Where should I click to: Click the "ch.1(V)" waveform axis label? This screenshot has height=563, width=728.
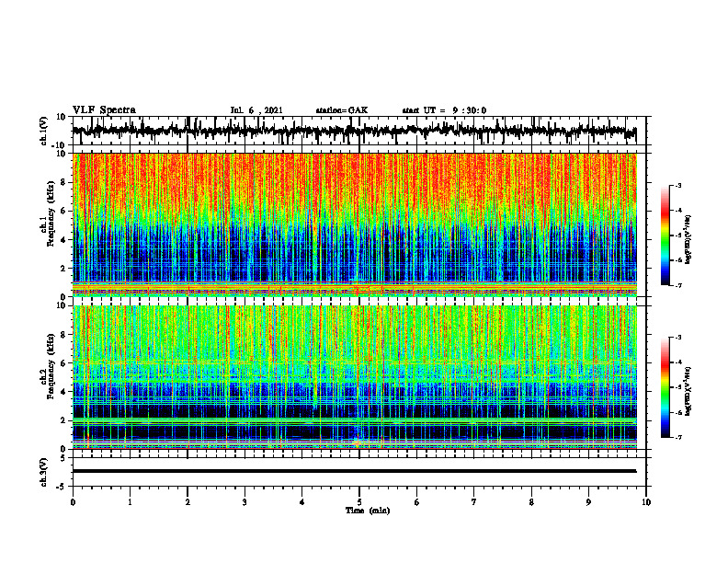[x=43, y=132]
